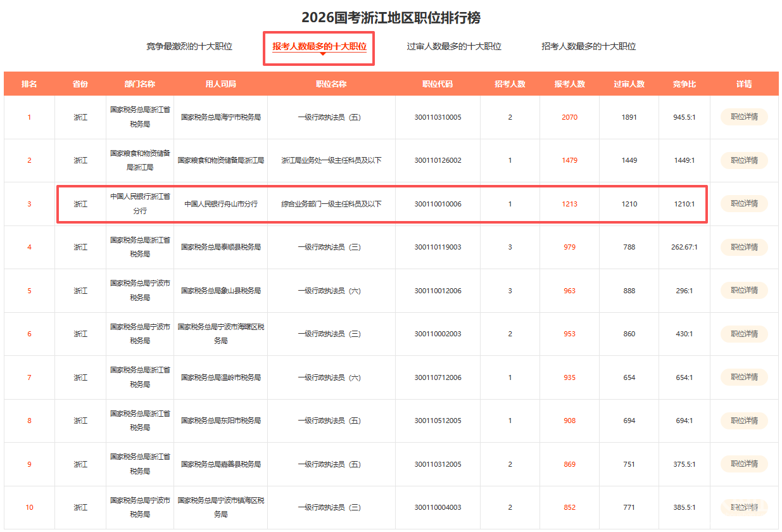Select 报考人数最多的十大职位 tab
Viewport: 782px width, 532px height.
point(319,47)
